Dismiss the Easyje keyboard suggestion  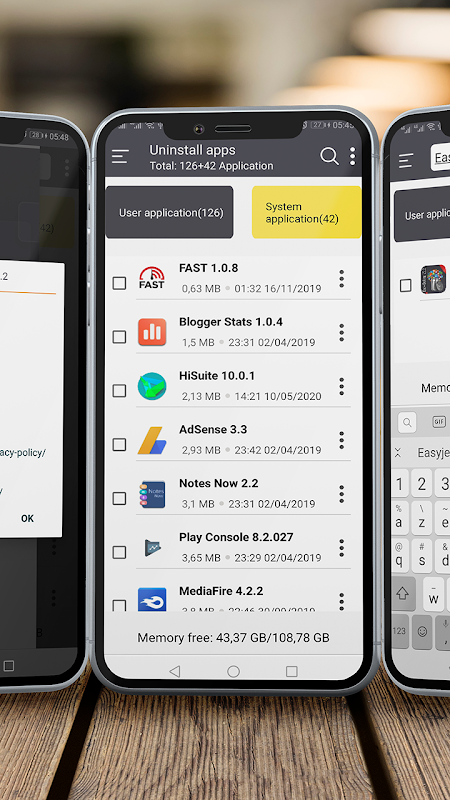pyautogui.click(x=398, y=453)
